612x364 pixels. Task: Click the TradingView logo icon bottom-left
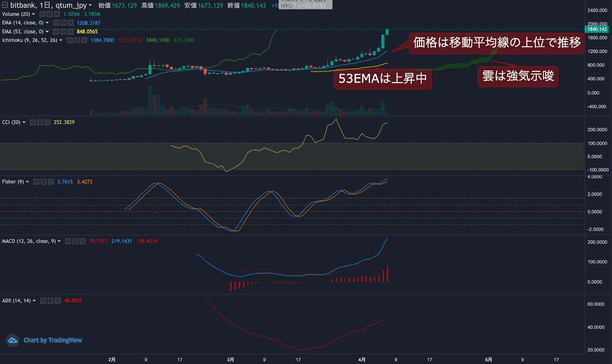12,340
